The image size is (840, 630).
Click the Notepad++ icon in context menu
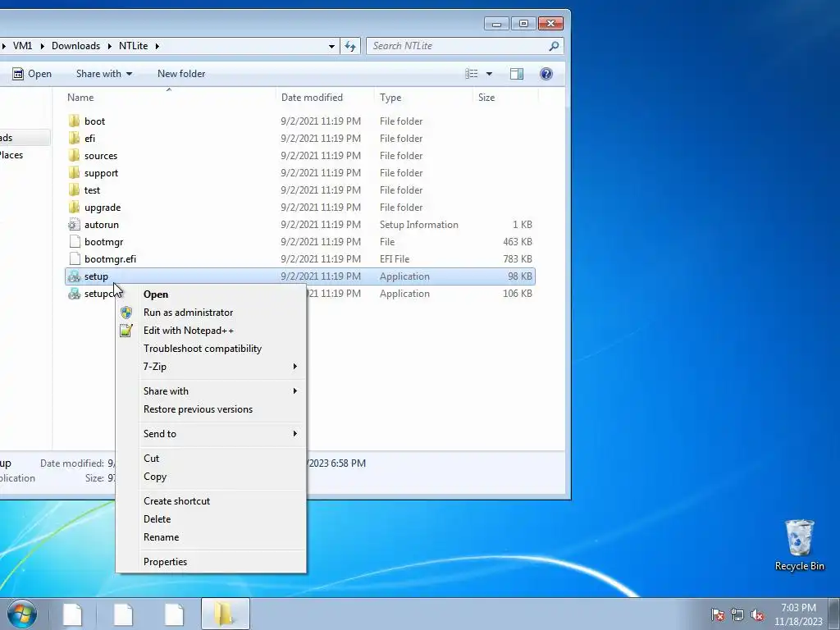tap(126, 331)
